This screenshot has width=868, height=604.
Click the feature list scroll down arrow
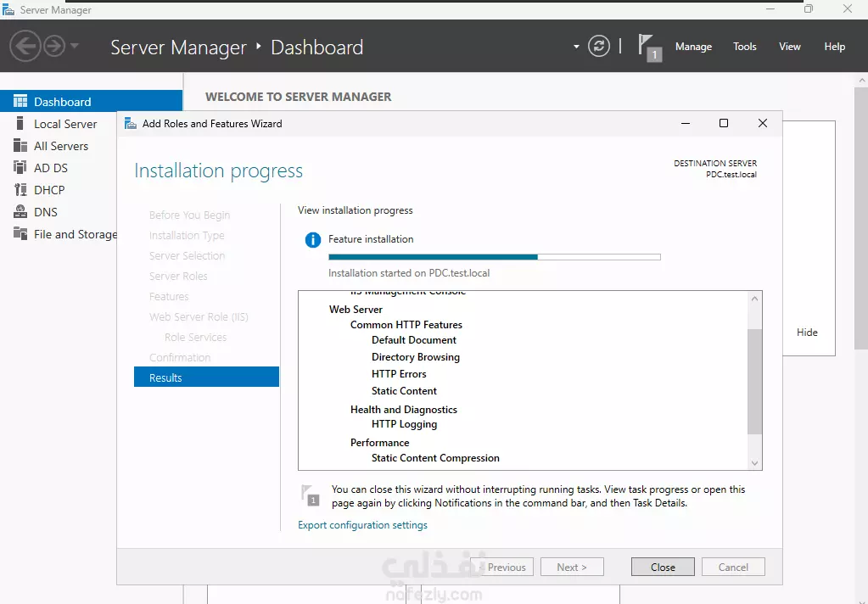(754, 463)
